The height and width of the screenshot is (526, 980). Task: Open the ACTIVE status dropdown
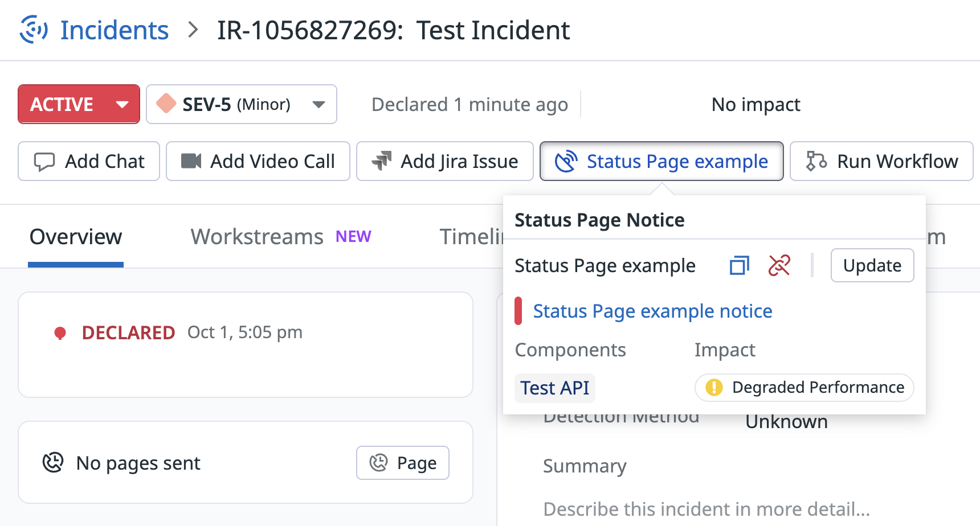[79, 104]
